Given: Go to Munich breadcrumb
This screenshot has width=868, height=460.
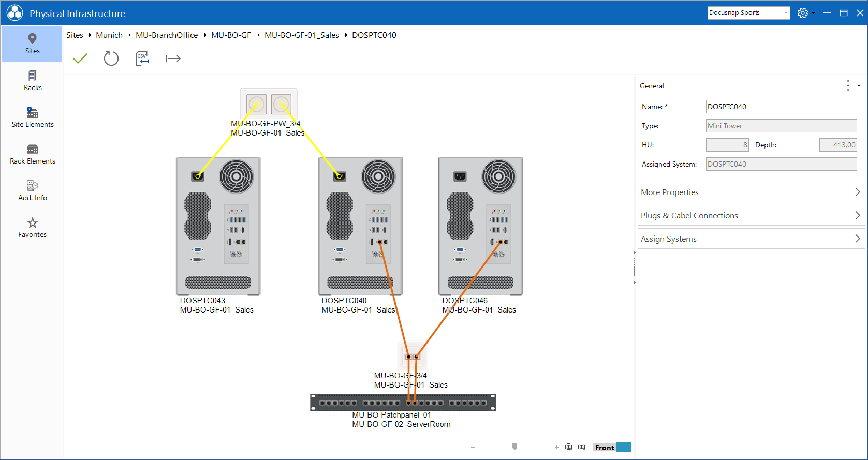Looking at the screenshot, I should coord(109,35).
